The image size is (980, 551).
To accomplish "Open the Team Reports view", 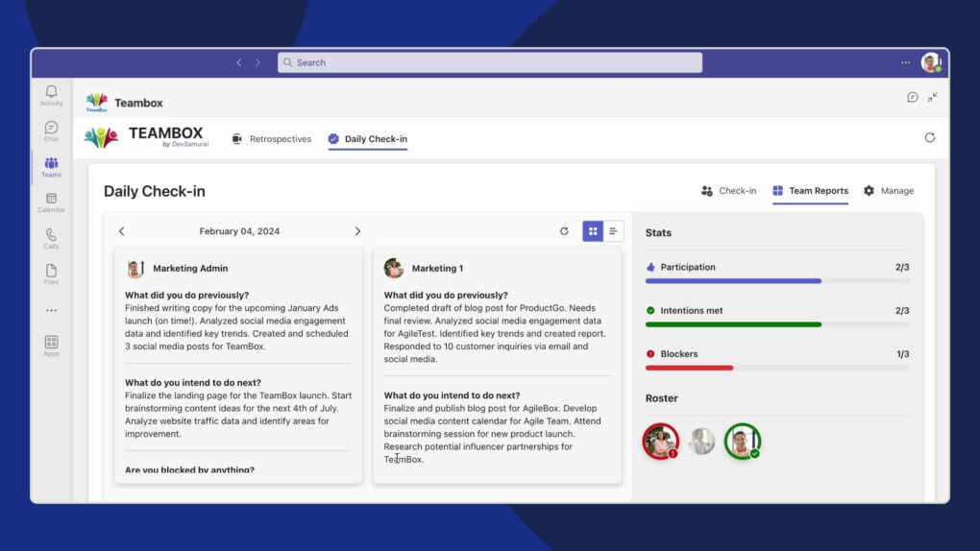I will pyautogui.click(x=810, y=191).
